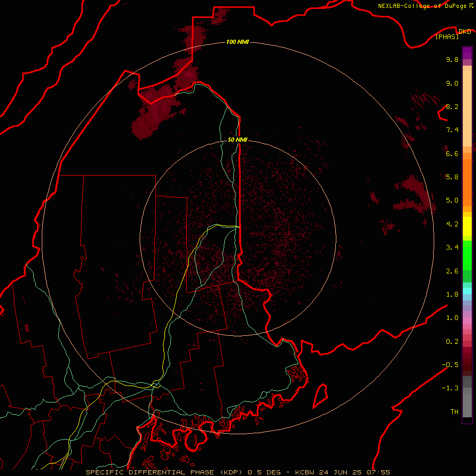Click the DKD product code label
This screenshot has height=476, width=476.
point(465,31)
